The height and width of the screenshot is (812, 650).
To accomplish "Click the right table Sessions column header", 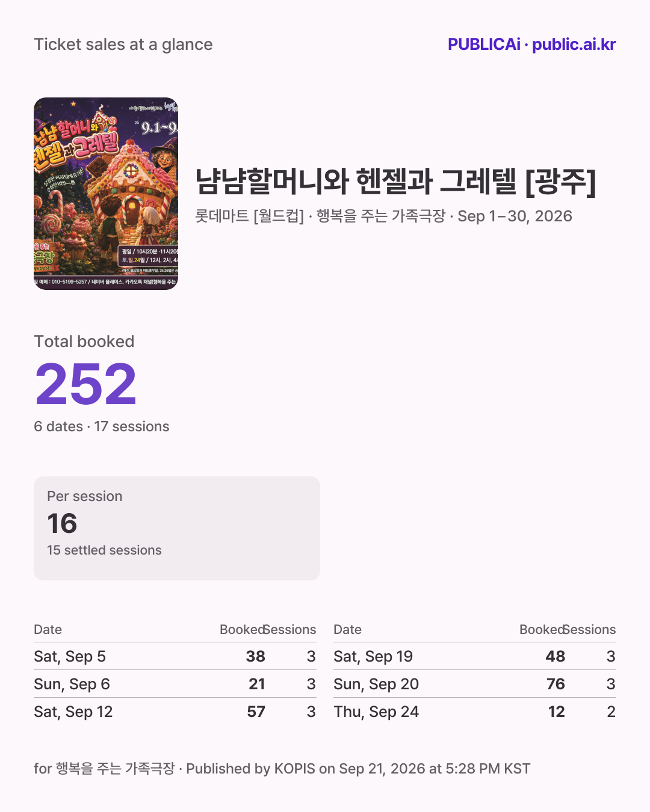I will click(590, 630).
